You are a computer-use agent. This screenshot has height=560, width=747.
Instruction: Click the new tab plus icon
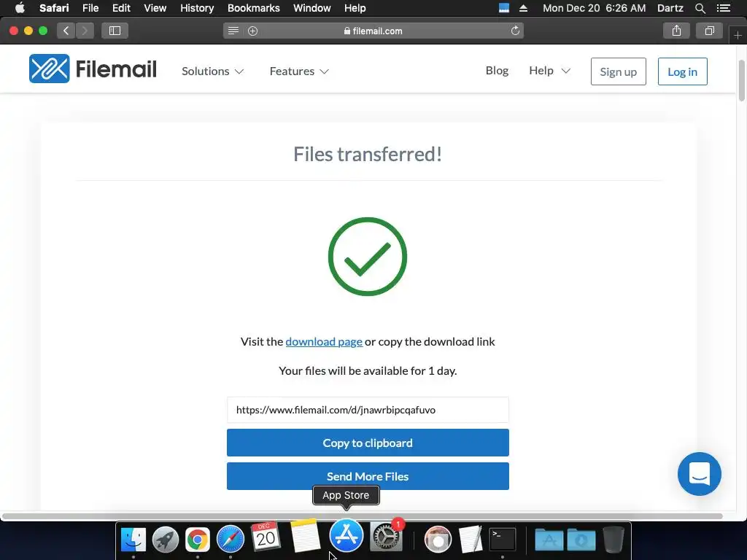click(x=738, y=36)
